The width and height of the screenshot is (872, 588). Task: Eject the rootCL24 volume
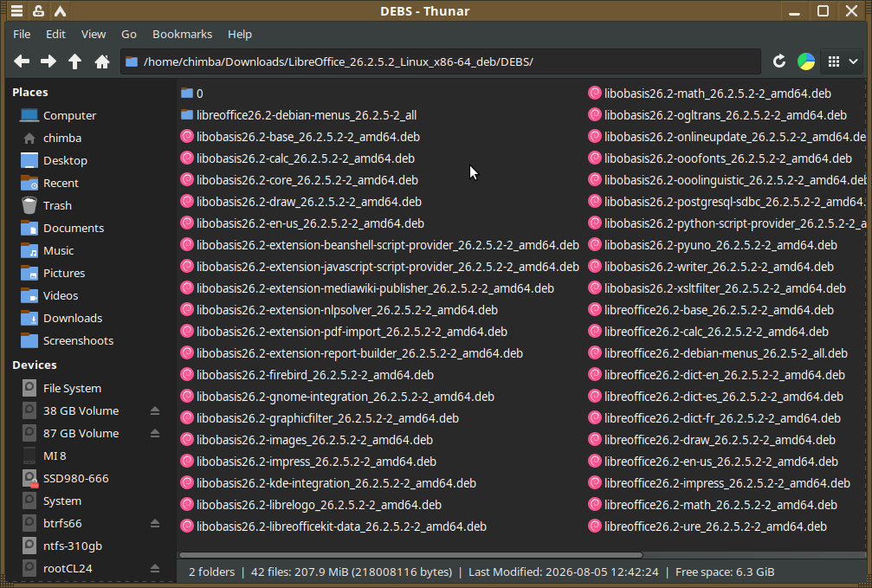point(155,569)
